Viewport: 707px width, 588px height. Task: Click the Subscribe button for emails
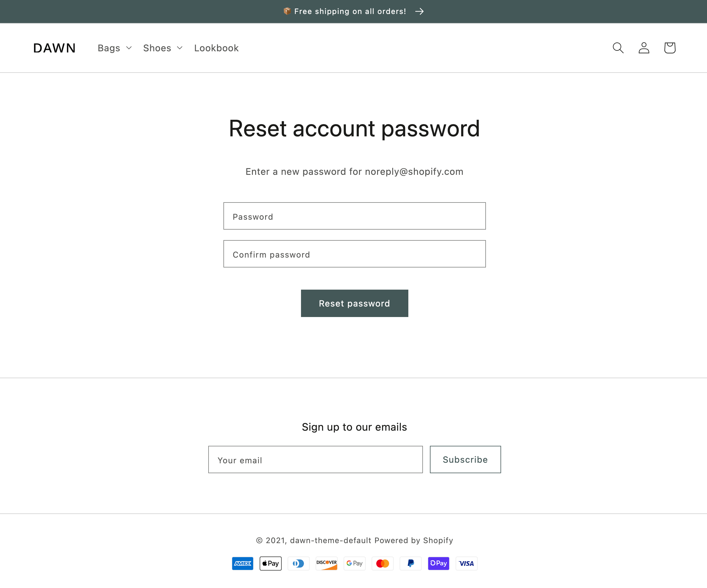point(465,460)
